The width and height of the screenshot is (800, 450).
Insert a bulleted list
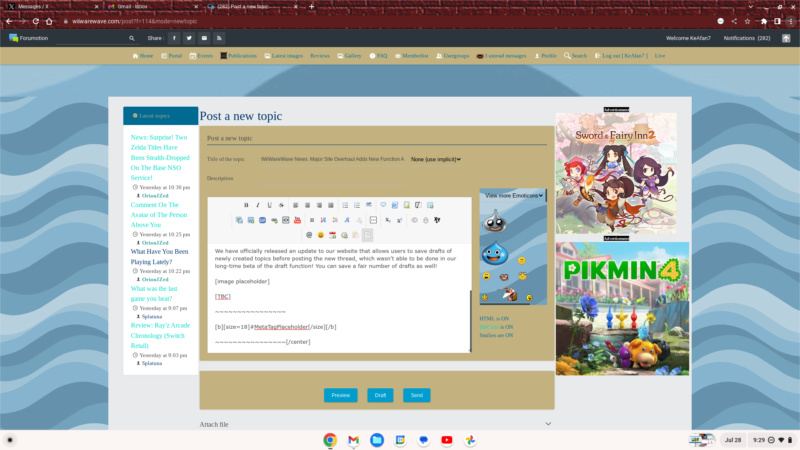click(345, 205)
